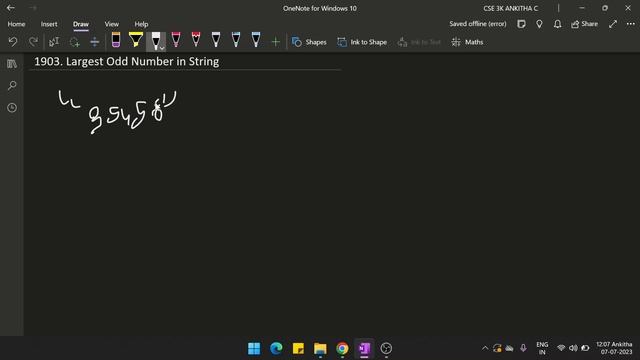The image size is (640, 360).
Task: Click the Saved offline (error) status
Action: [478, 24]
